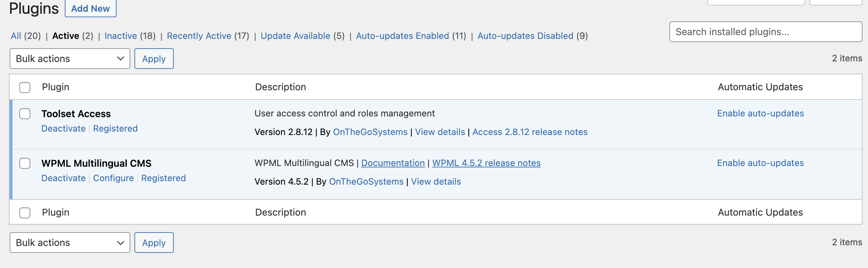Click the Add New plugin button
The image size is (868, 268).
click(90, 9)
